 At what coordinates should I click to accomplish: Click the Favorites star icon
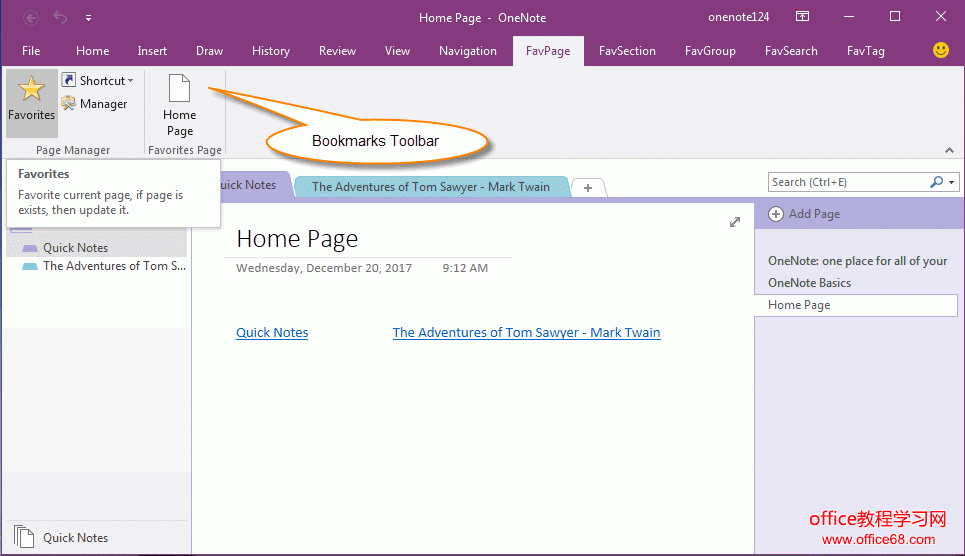(x=31, y=90)
